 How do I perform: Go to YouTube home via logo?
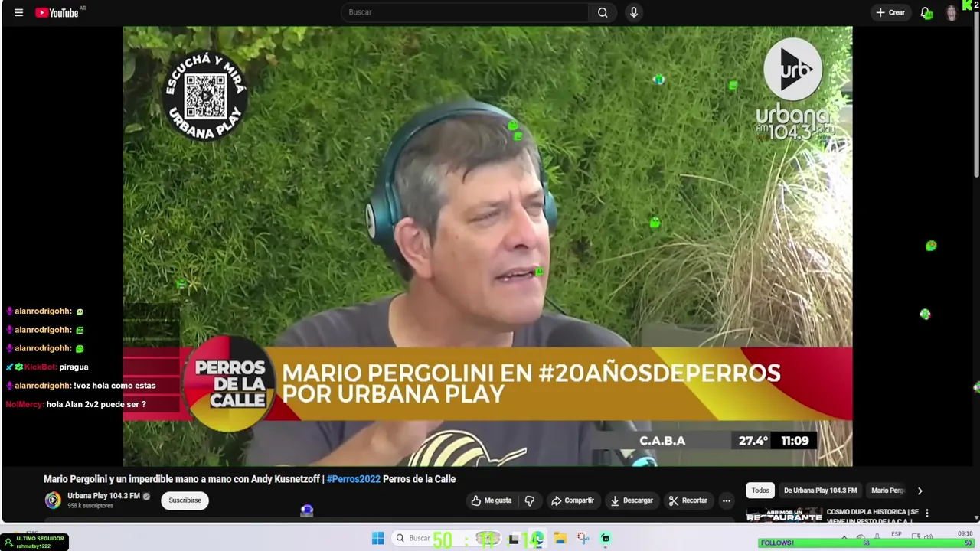(x=57, y=12)
